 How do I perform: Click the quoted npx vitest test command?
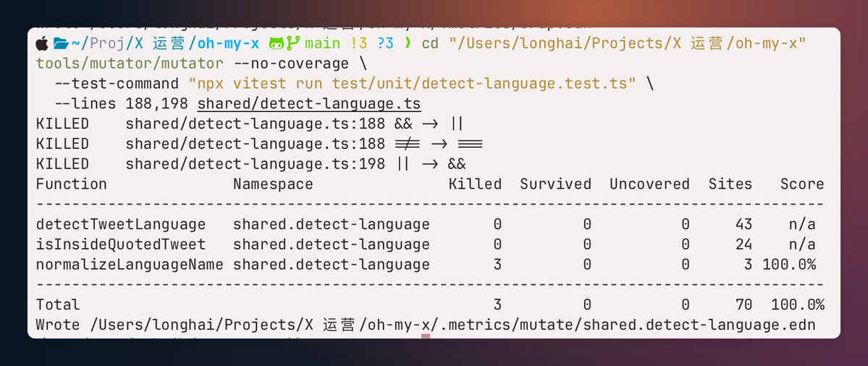click(412, 84)
